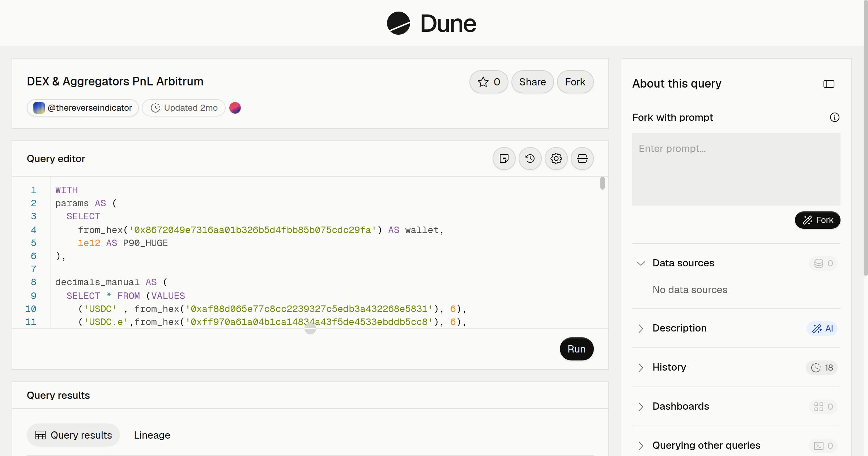Viewport: 868px width, 456px height.
Task: Star this query
Action: 489,82
